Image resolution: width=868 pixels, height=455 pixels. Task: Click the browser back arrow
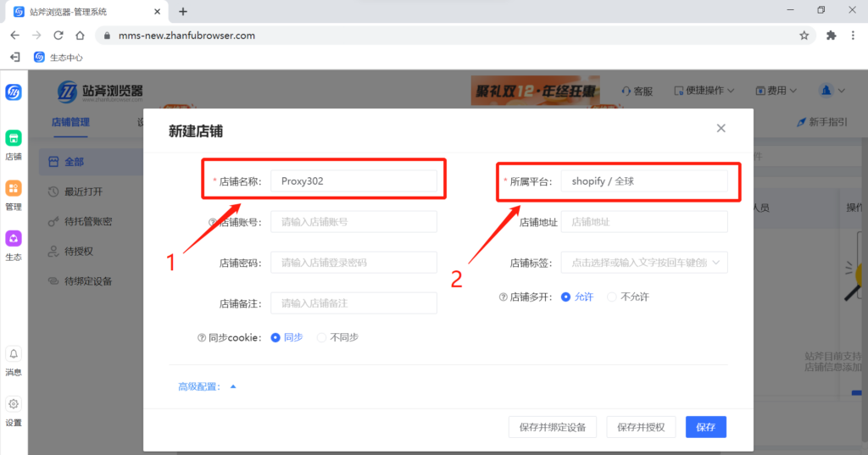click(x=15, y=36)
